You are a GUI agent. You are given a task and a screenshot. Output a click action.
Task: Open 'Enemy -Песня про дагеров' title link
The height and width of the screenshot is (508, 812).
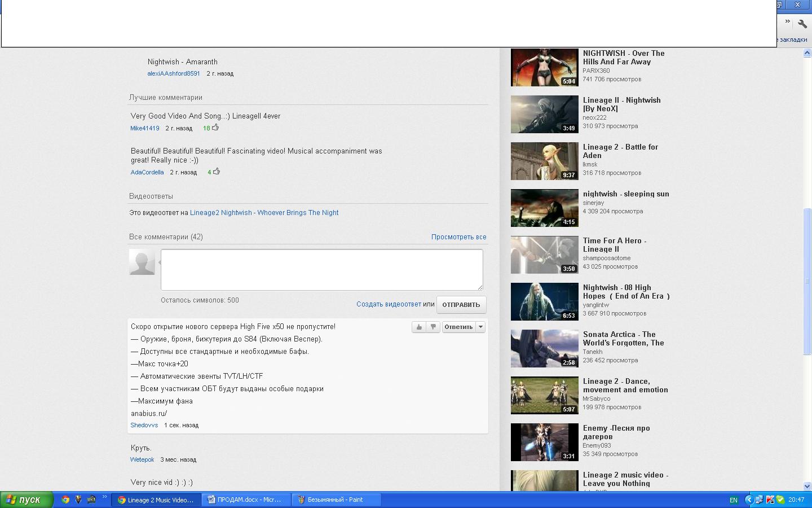coord(616,432)
